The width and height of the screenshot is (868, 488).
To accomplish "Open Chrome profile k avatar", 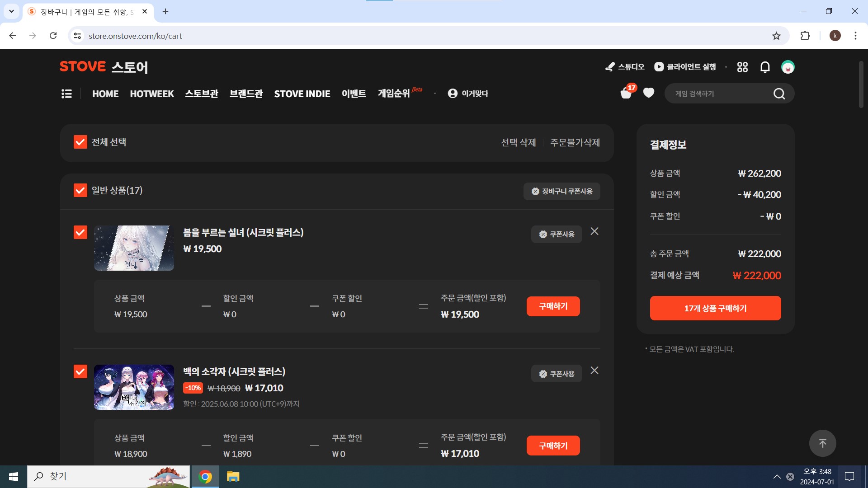I will click(835, 36).
